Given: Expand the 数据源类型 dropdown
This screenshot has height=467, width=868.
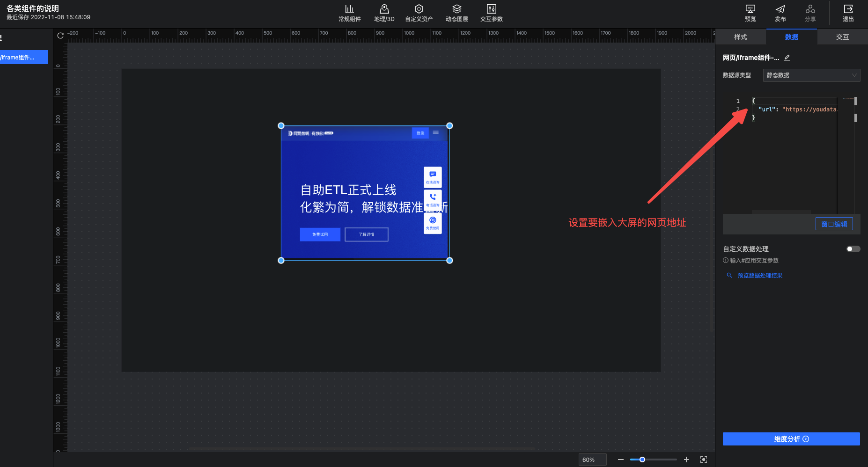Looking at the screenshot, I should [811, 75].
